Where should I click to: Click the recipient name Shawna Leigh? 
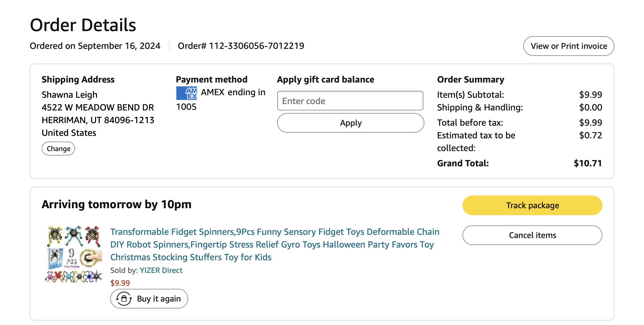70,95
